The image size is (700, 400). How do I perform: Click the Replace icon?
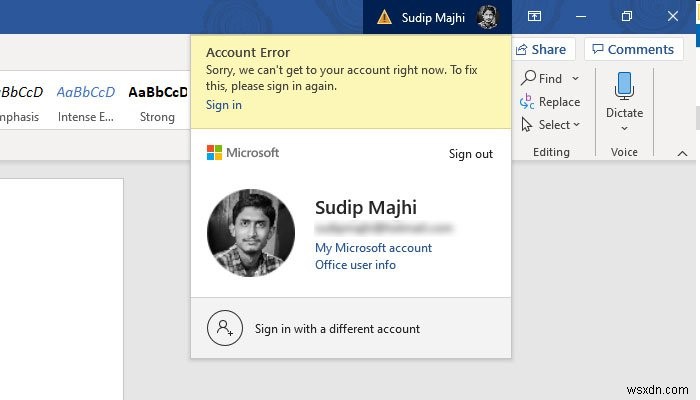pos(528,101)
